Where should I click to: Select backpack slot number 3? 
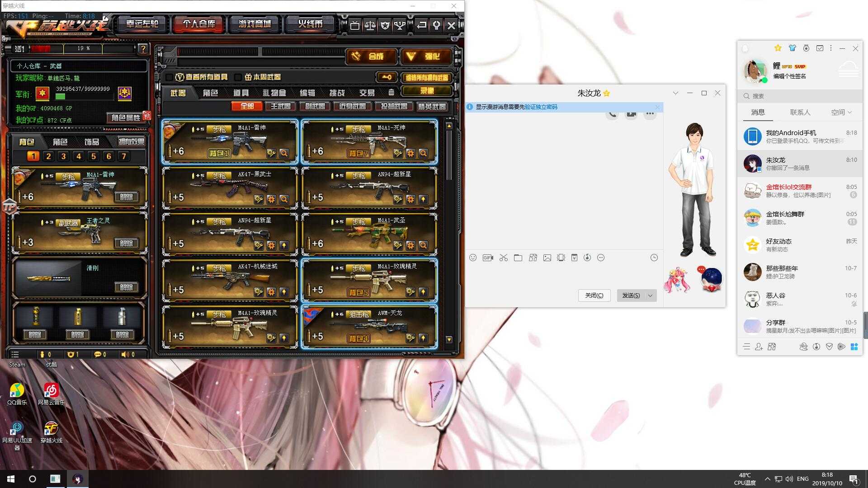[63, 156]
